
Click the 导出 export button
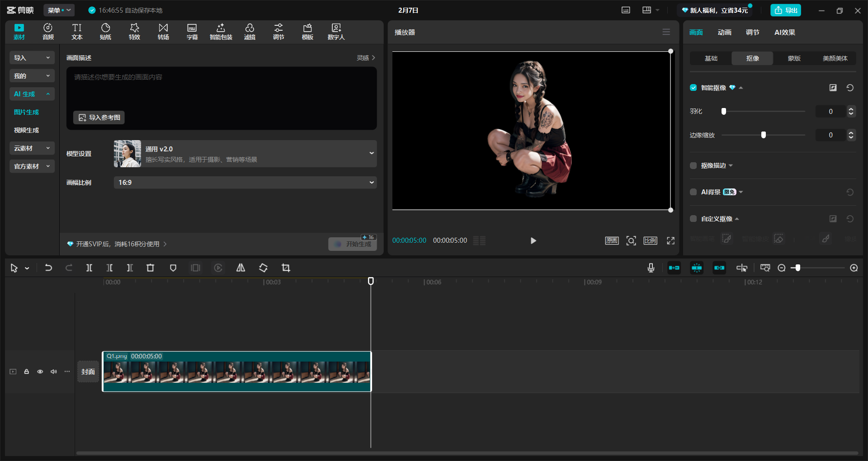[x=786, y=10]
